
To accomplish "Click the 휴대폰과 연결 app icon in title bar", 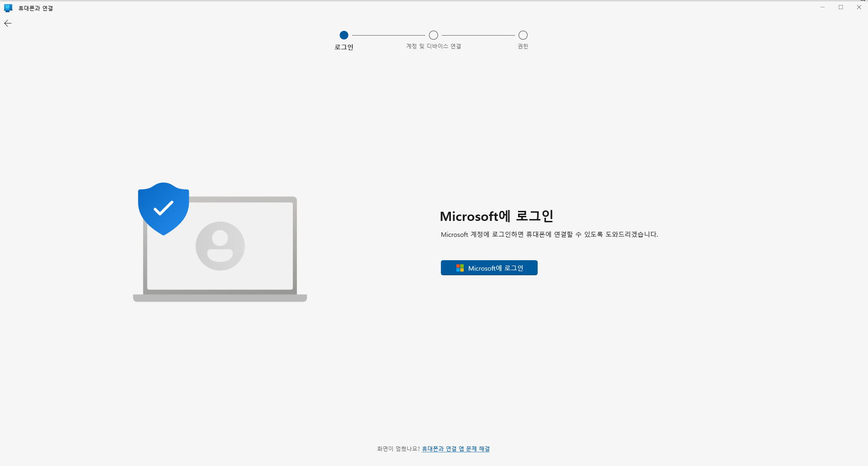I will point(8,8).
